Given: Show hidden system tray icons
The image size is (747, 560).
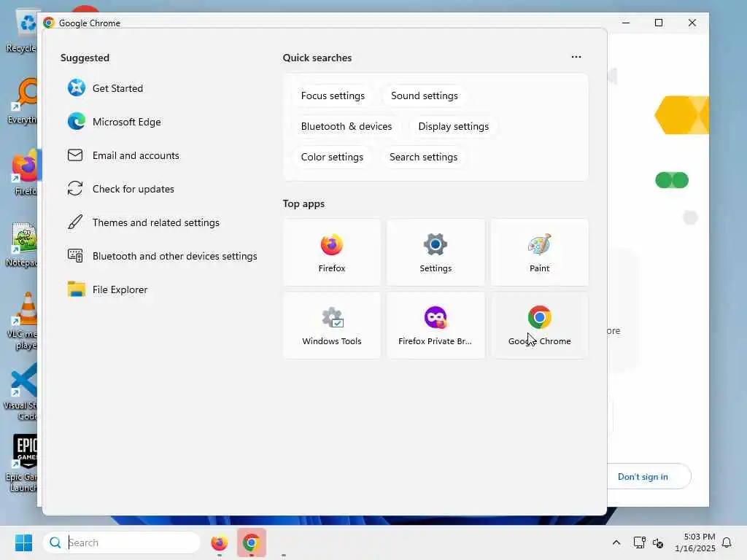Looking at the screenshot, I should [x=616, y=542].
